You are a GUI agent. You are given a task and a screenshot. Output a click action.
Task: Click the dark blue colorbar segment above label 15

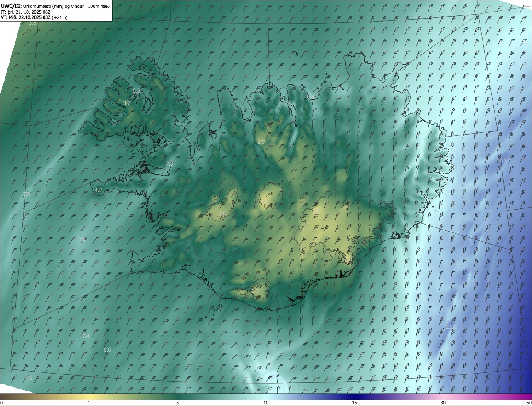point(355,396)
